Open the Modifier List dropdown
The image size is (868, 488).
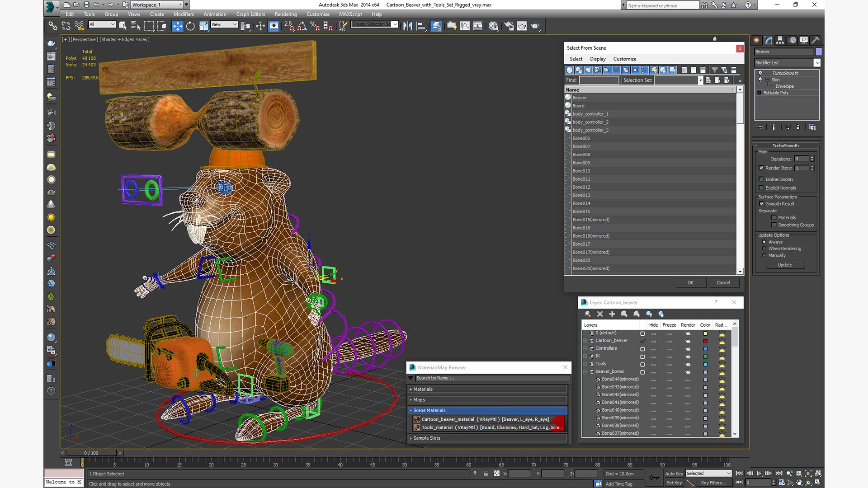817,63
